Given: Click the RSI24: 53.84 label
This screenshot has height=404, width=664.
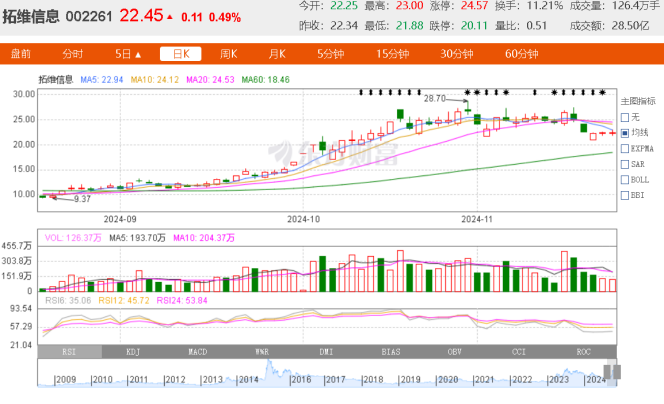Looking at the screenshot, I should tap(182, 301).
